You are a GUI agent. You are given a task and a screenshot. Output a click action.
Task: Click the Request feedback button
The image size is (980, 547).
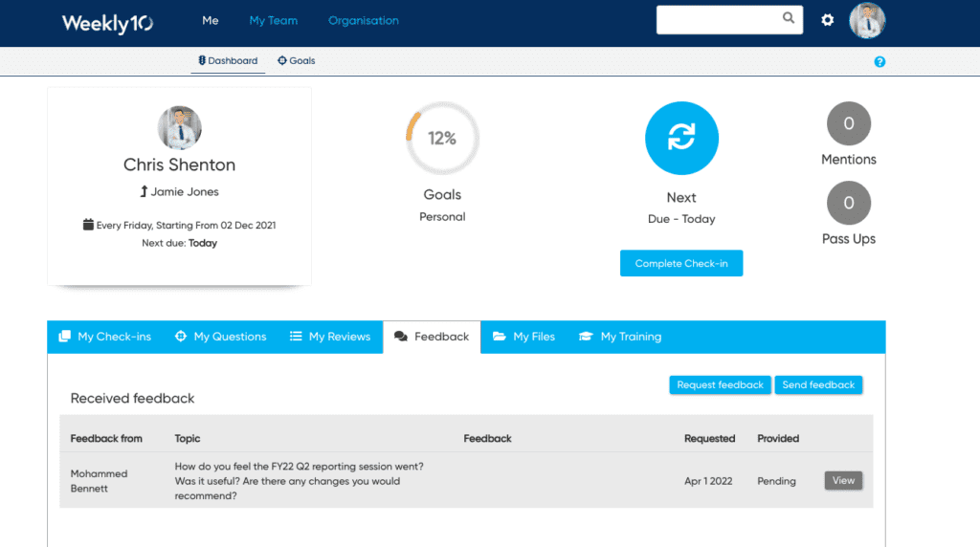(x=720, y=385)
